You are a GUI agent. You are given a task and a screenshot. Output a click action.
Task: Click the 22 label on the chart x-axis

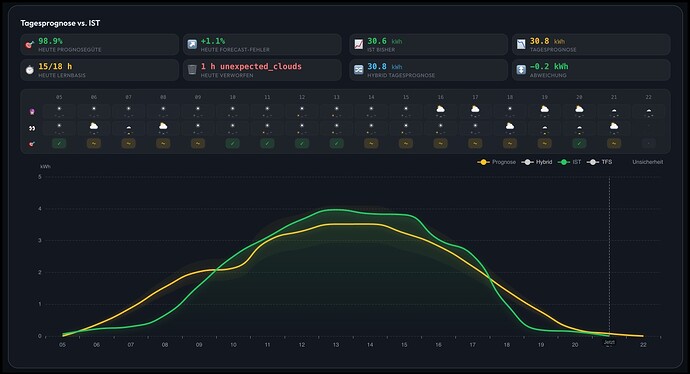[x=643, y=345]
